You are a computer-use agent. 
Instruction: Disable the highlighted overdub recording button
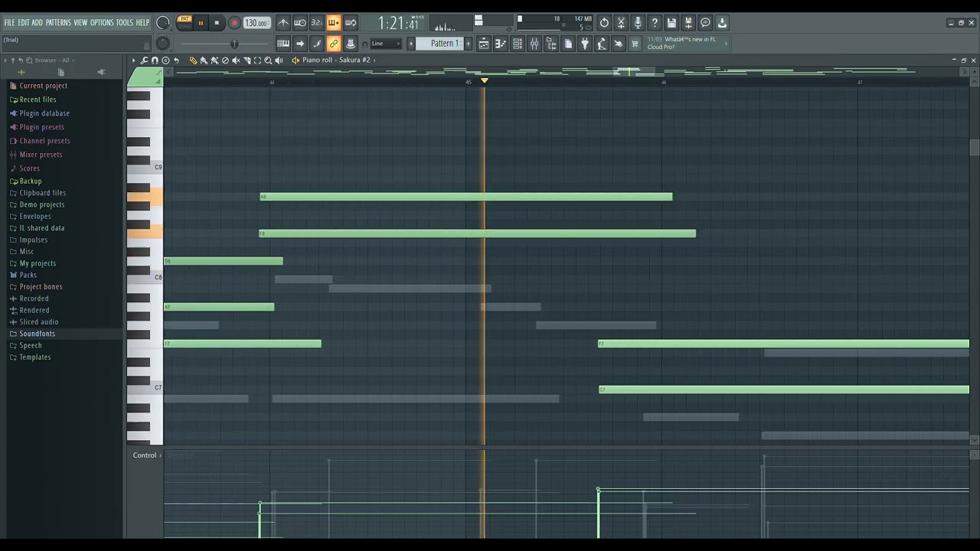[x=334, y=23]
